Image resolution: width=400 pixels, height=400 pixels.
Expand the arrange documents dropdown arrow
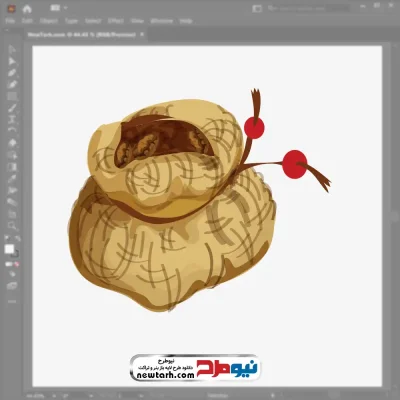(65, 8)
